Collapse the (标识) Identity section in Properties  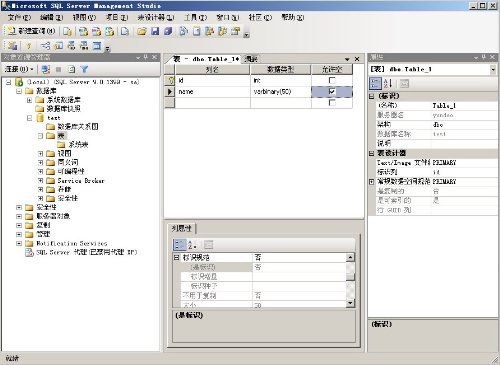[x=371, y=96]
